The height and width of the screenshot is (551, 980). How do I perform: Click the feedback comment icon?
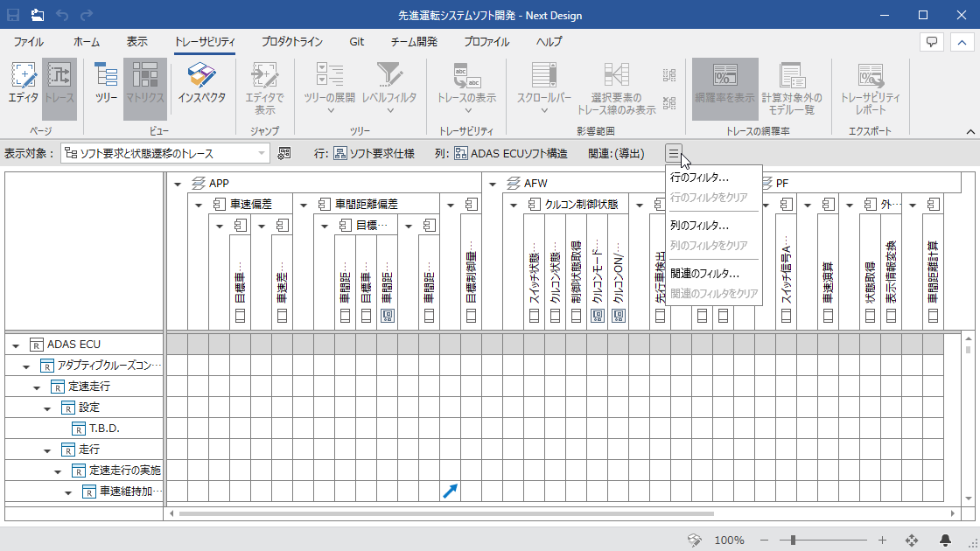click(x=932, y=42)
